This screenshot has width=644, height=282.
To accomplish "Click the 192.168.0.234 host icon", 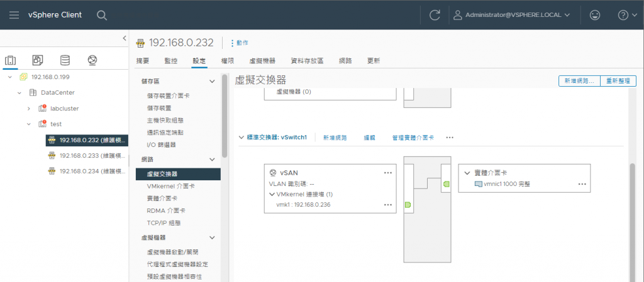I will click(x=52, y=171).
